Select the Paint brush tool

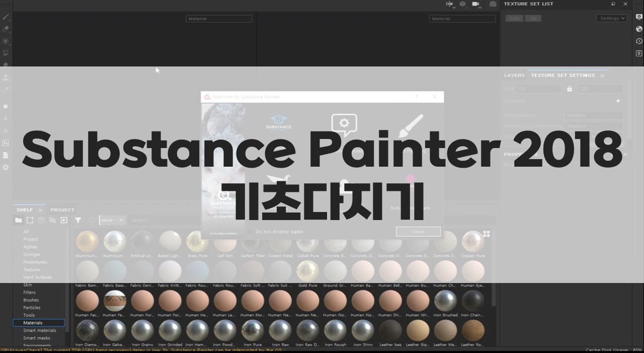(6, 17)
